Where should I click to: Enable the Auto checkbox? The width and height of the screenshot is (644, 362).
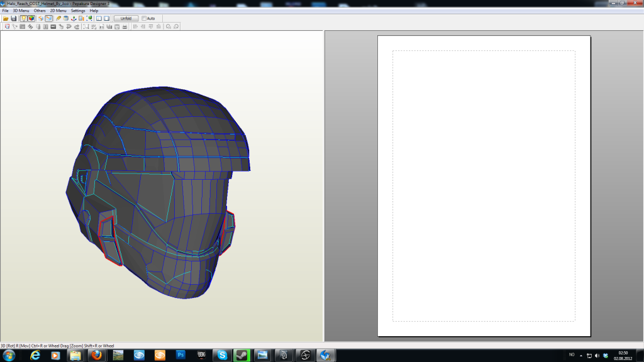tap(144, 18)
